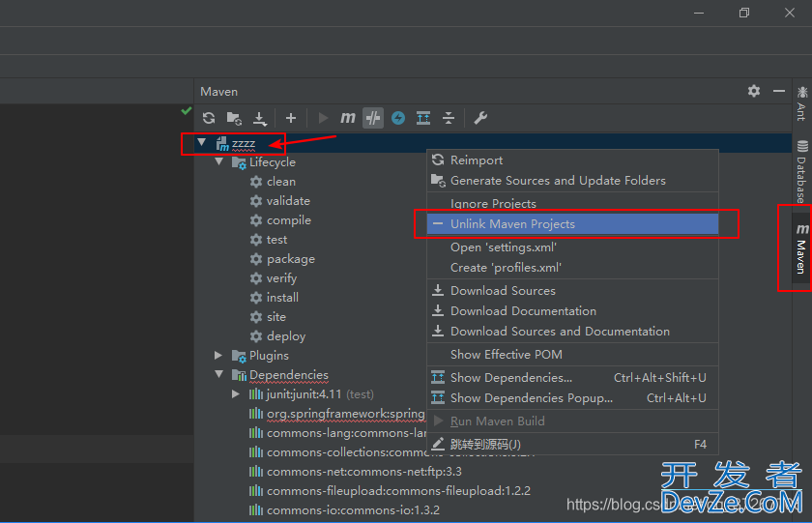This screenshot has height=523, width=812.
Task: Add Maven project with plus icon
Action: [291, 118]
